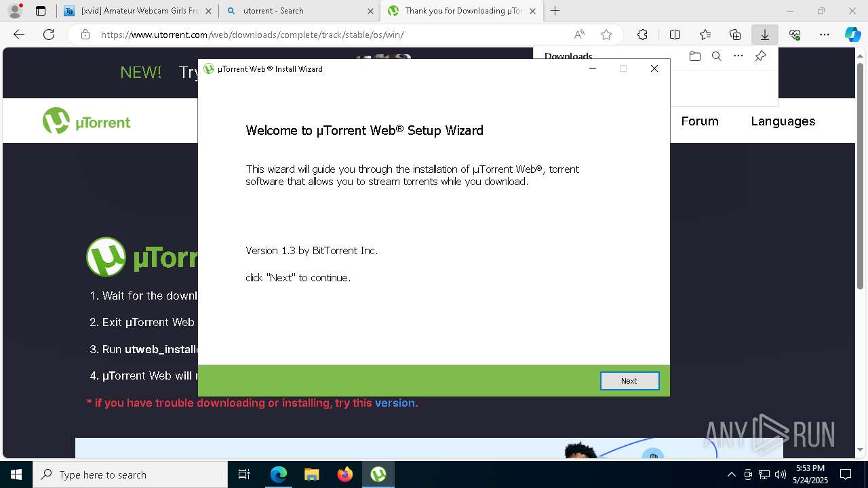Open the Extensions puzzle icon
The height and width of the screenshot is (488, 868).
tap(642, 35)
